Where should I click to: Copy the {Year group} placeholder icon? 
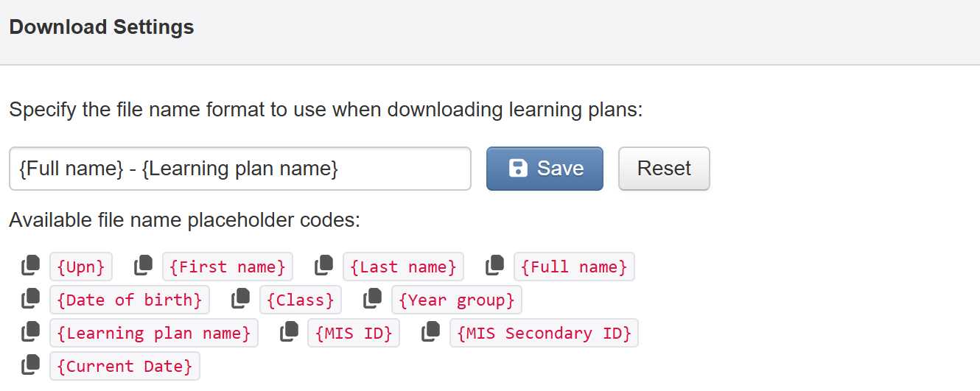click(372, 298)
